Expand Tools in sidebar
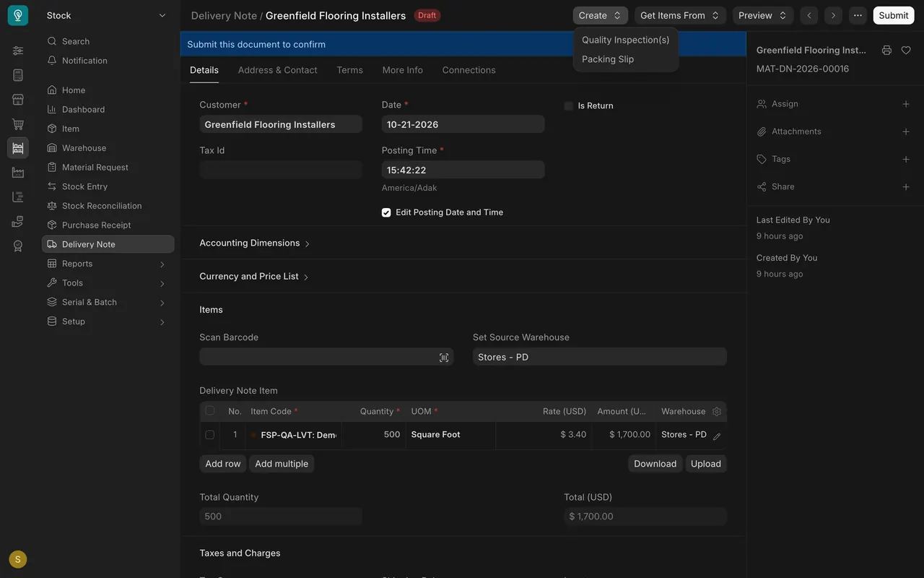Screen dimensions: 924x578 (x=108, y=283)
